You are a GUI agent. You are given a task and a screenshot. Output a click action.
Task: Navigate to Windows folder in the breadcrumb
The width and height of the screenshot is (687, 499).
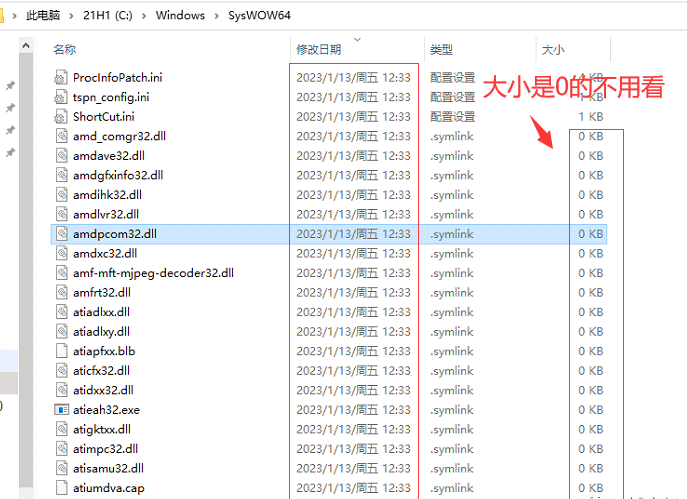(x=180, y=16)
